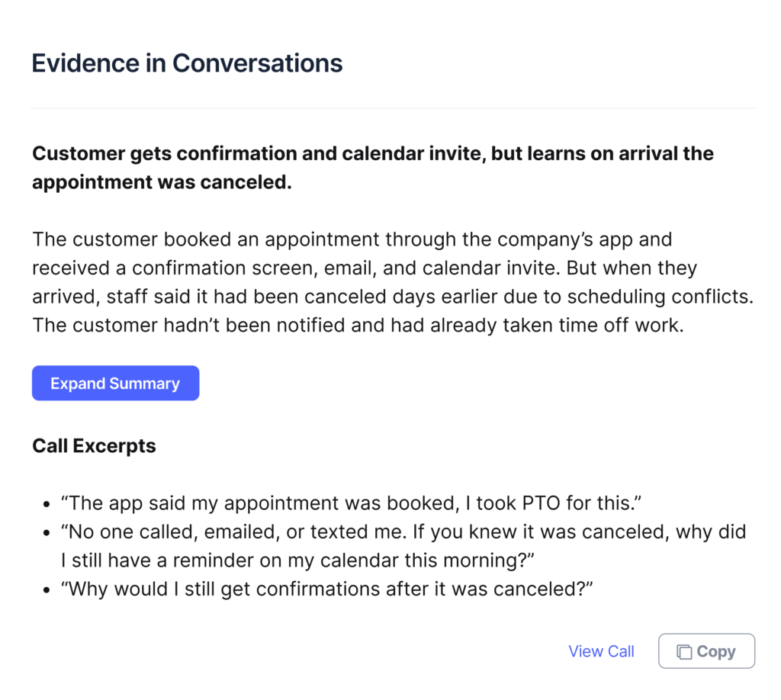Image resolution: width=781 pixels, height=700 pixels.
Task: Click the excerpt about taking PTO
Action: [x=351, y=503]
